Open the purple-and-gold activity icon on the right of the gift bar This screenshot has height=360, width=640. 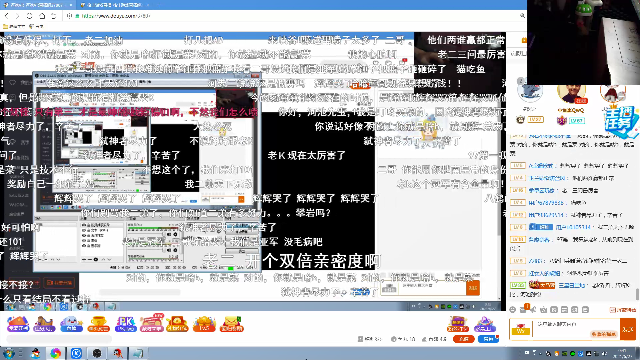coord(458,324)
